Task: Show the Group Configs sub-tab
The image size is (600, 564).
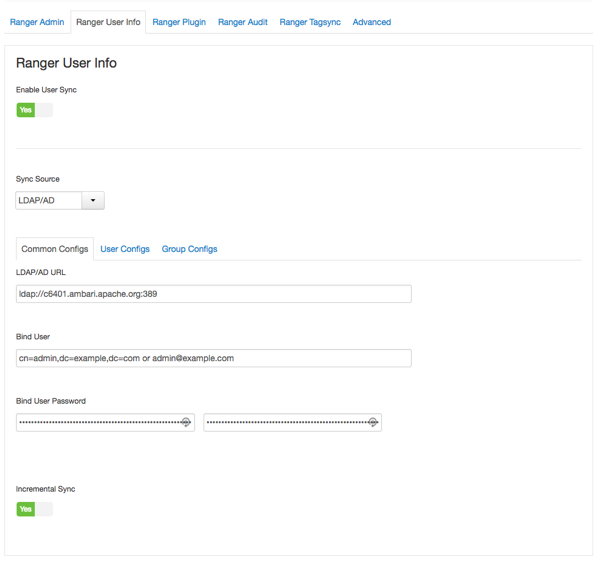Action: [x=189, y=249]
